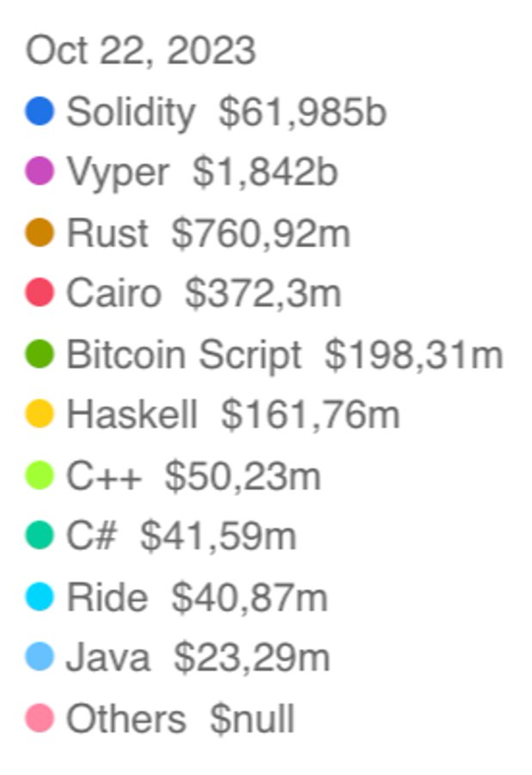Select the Others $null entry
This screenshot has height=775, width=532.
coord(180,718)
